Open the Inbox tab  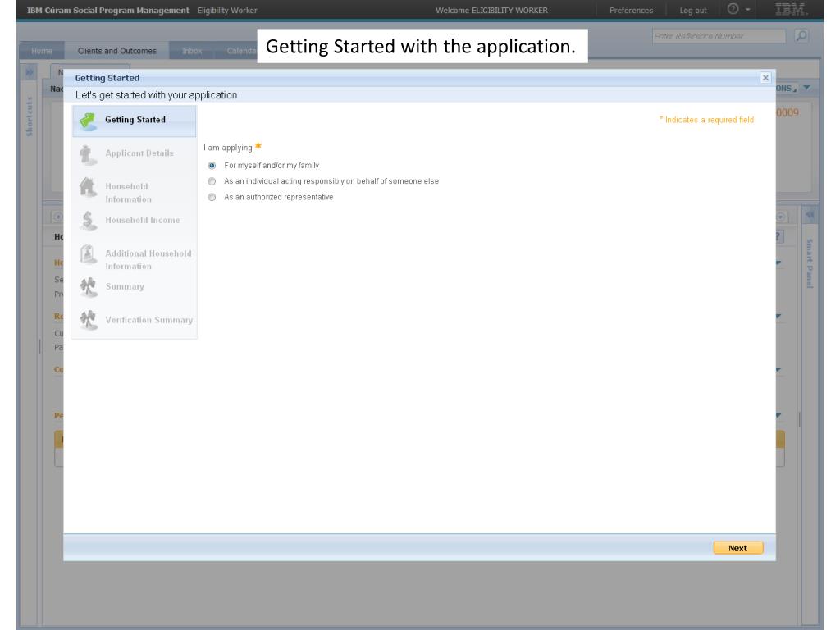(x=192, y=51)
